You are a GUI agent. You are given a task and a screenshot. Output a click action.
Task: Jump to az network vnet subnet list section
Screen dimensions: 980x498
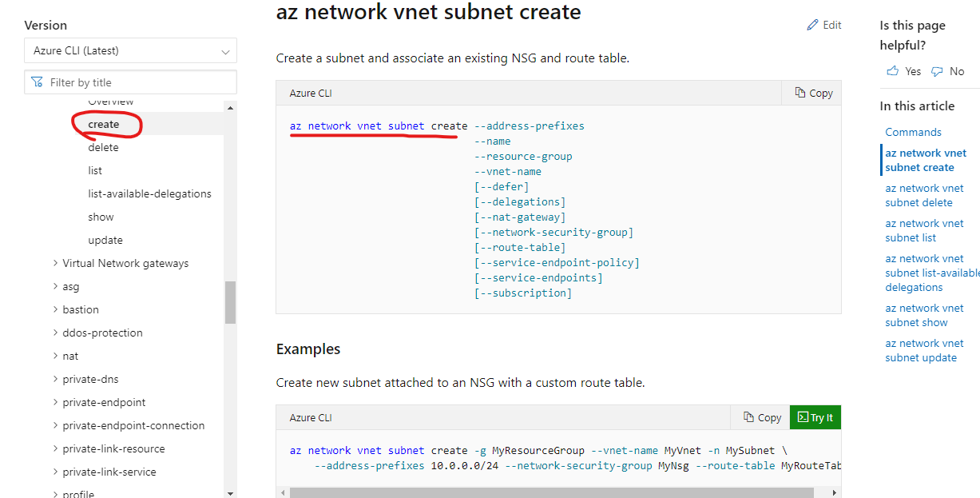[924, 230]
